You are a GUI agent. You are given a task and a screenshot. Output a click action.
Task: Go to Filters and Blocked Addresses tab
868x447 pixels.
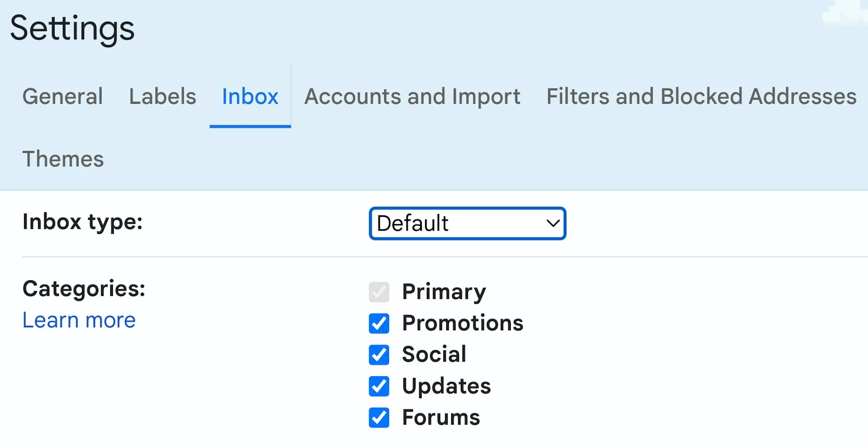click(702, 96)
